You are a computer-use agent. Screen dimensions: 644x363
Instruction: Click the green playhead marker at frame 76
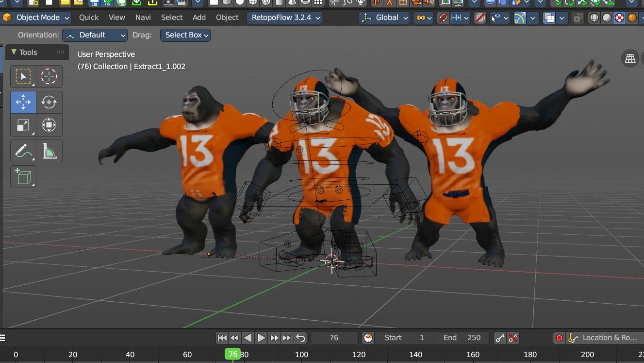click(233, 354)
